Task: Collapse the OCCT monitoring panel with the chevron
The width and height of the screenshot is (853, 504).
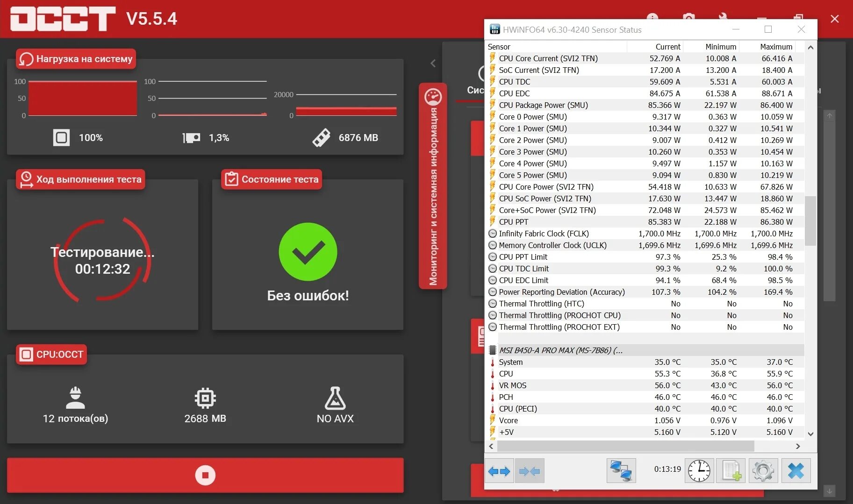Action: 433,63
